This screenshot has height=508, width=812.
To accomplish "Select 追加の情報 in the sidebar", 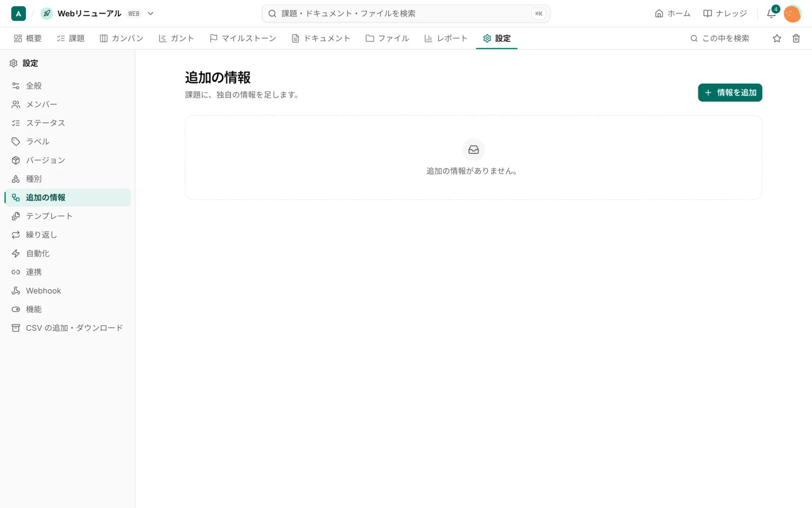I will (x=67, y=198).
